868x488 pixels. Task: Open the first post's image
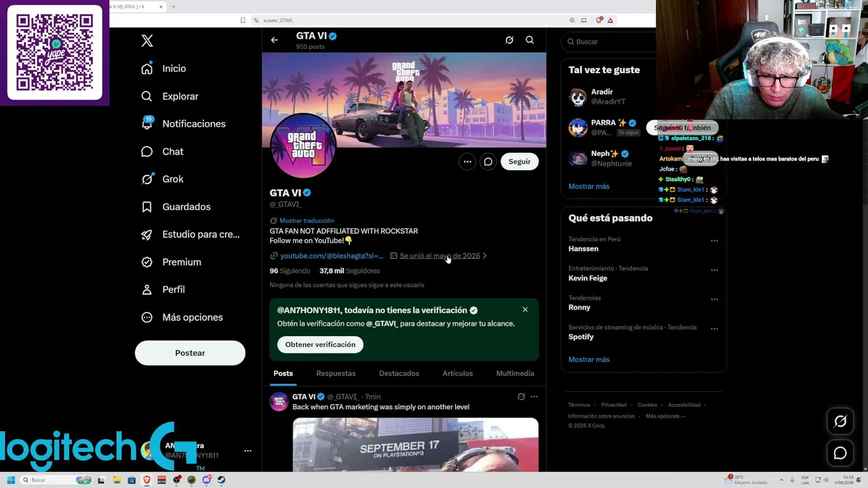[x=416, y=445]
